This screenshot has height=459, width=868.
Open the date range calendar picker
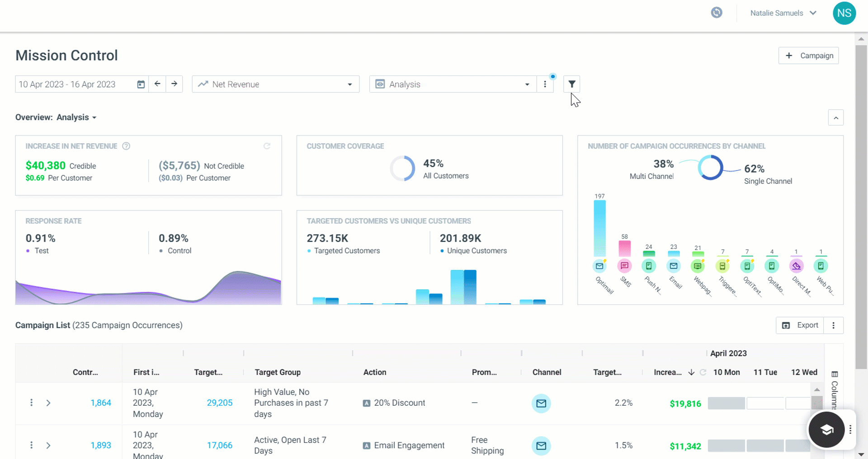coord(141,84)
